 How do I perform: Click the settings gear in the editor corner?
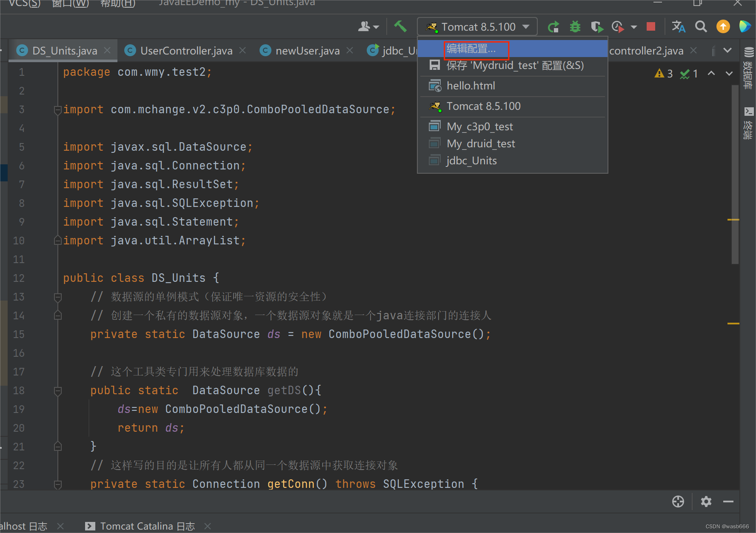pos(706,501)
